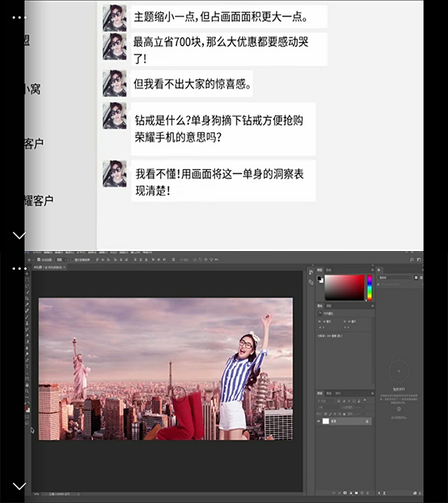Click the Libraries learn-more link
Viewport: 448px width, 503px height.
click(x=399, y=417)
